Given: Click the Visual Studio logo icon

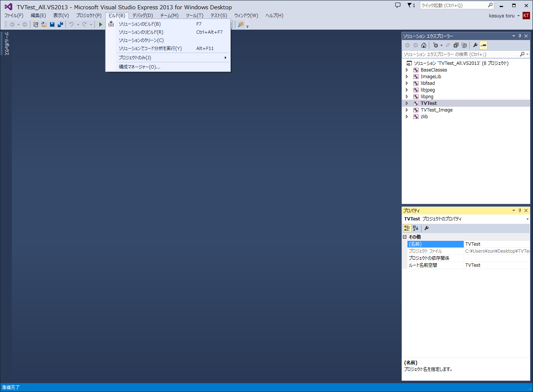Looking at the screenshot, I should point(8,7).
